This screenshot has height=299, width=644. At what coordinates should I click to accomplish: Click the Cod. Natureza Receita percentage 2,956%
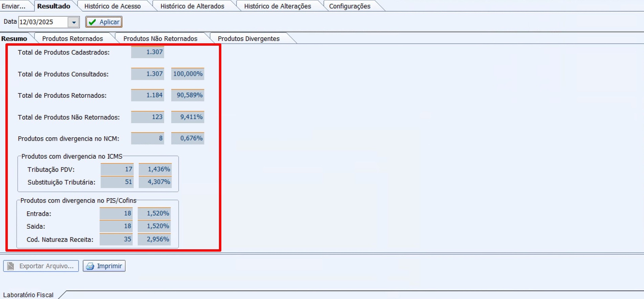tap(154, 239)
